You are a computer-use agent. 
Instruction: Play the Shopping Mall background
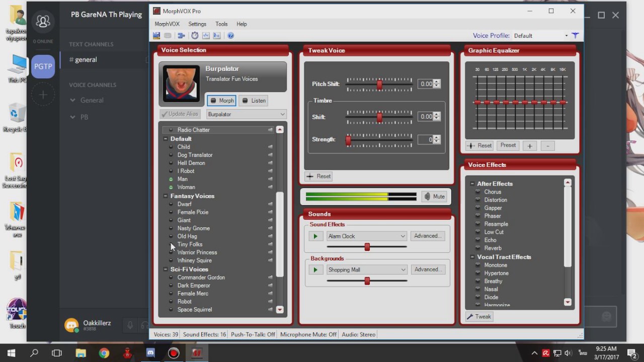315,270
